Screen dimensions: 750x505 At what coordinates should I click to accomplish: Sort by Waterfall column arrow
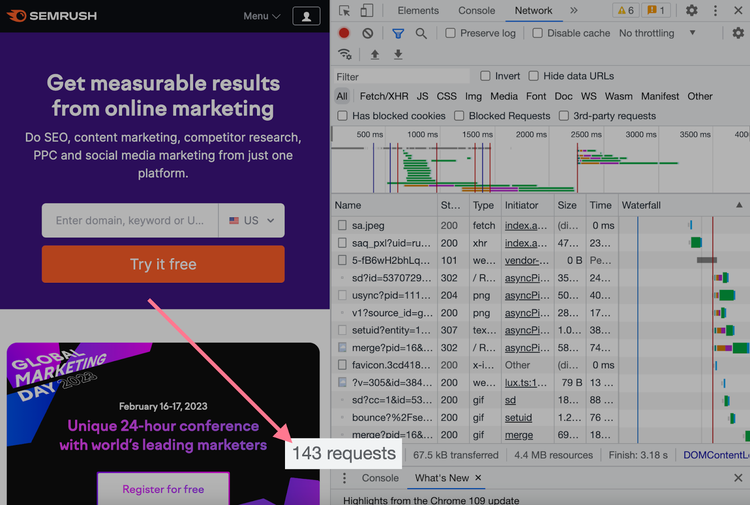point(739,205)
